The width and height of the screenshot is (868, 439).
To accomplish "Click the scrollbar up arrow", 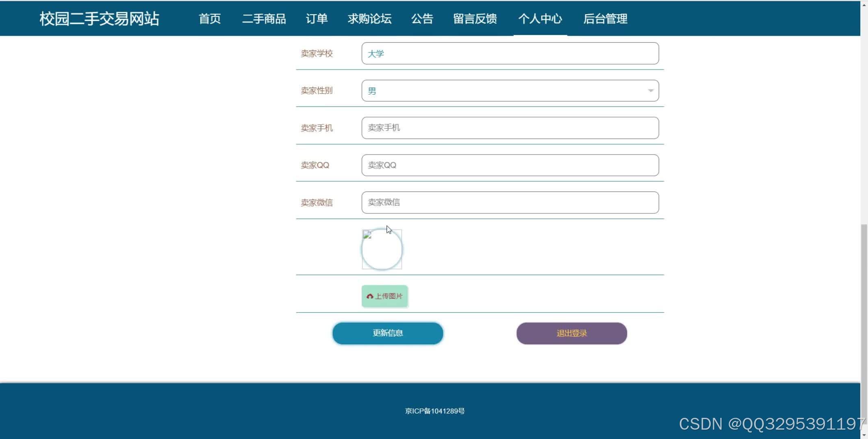I will coord(864,4).
